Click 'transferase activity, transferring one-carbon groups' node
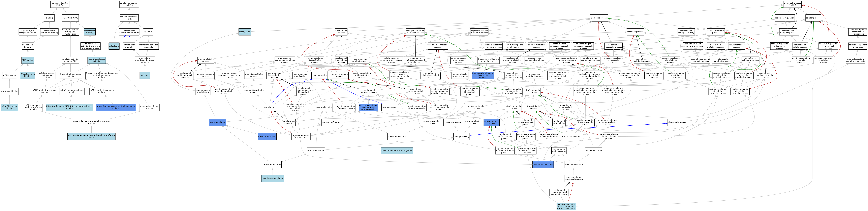Image resolution: width=868 pixels, height=211 pixels. click(90, 46)
